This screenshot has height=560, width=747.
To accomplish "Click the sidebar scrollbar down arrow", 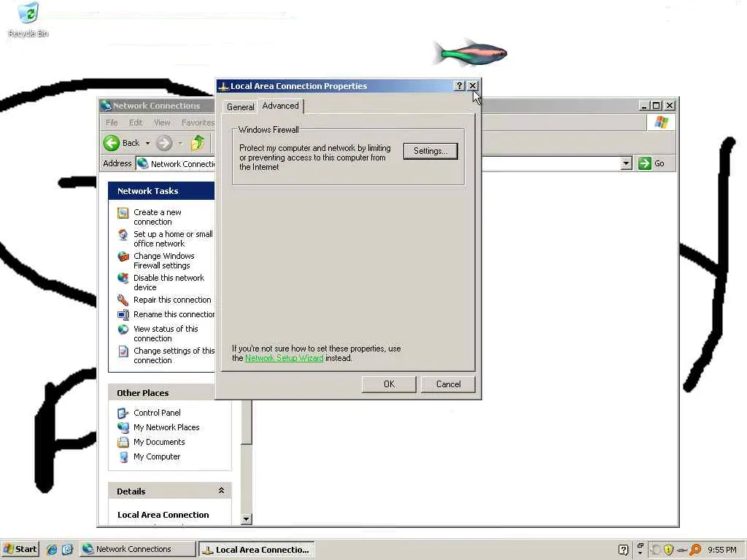I will pos(247,519).
